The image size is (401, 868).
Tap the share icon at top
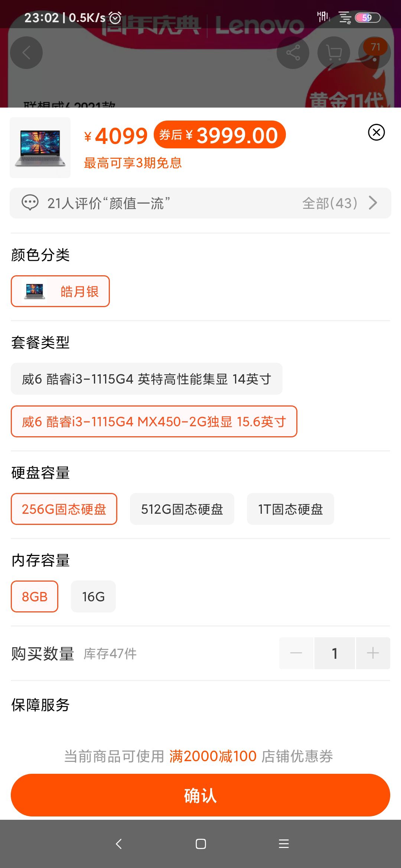click(293, 53)
